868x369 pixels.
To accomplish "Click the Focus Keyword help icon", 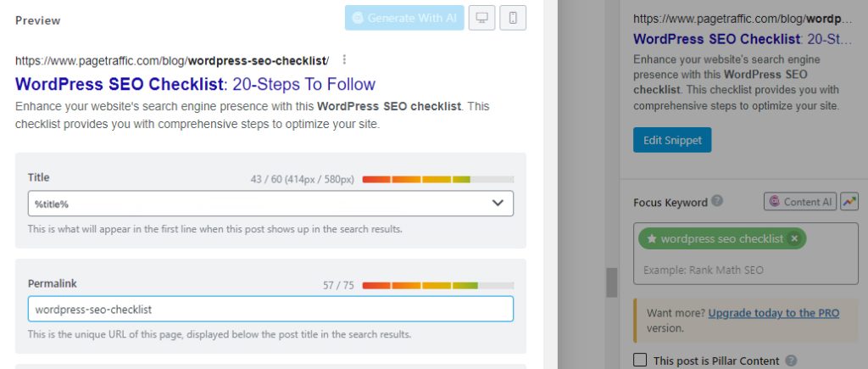I will (x=717, y=200).
